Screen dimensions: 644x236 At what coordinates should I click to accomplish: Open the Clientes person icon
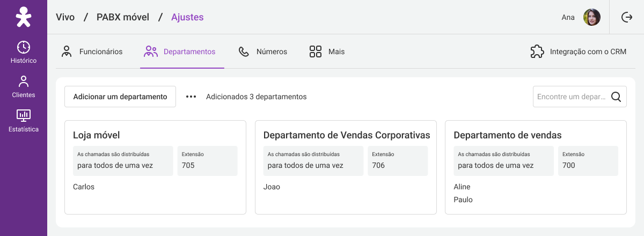click(24, 82)
